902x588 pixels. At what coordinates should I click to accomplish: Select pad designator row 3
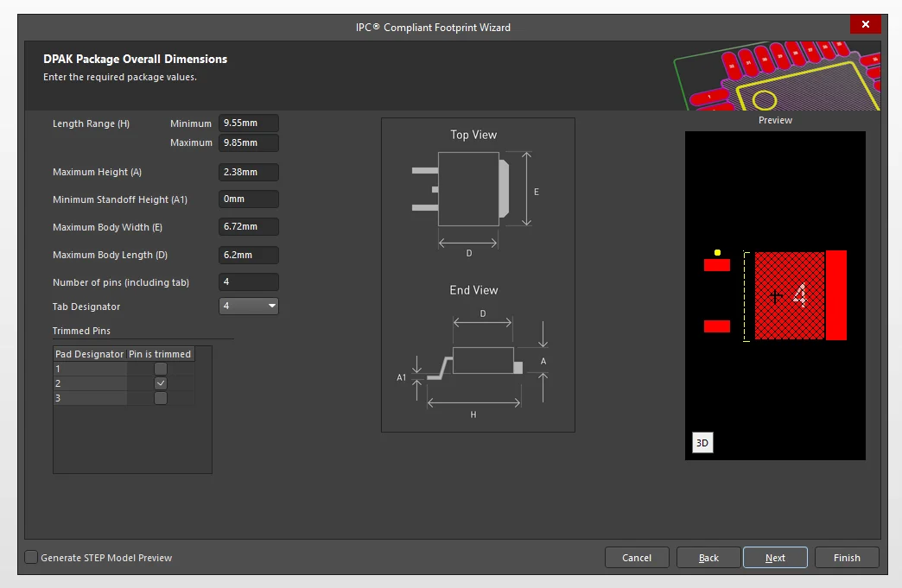91,398
